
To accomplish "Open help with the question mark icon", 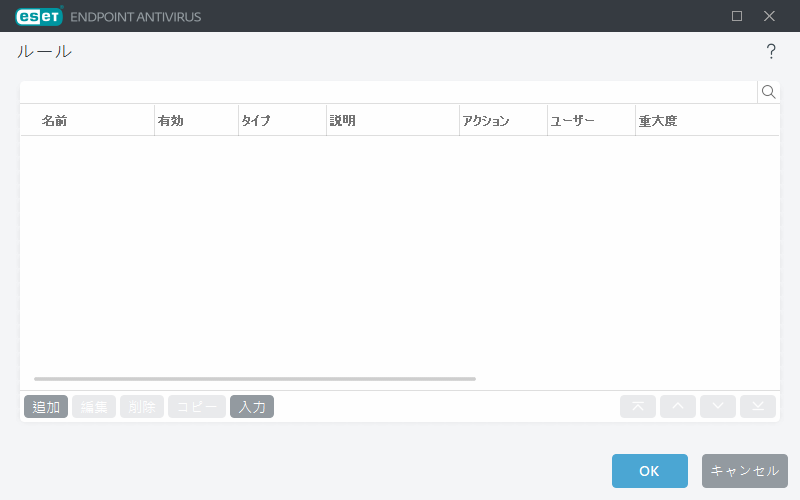I will click(x=771, y=51).
